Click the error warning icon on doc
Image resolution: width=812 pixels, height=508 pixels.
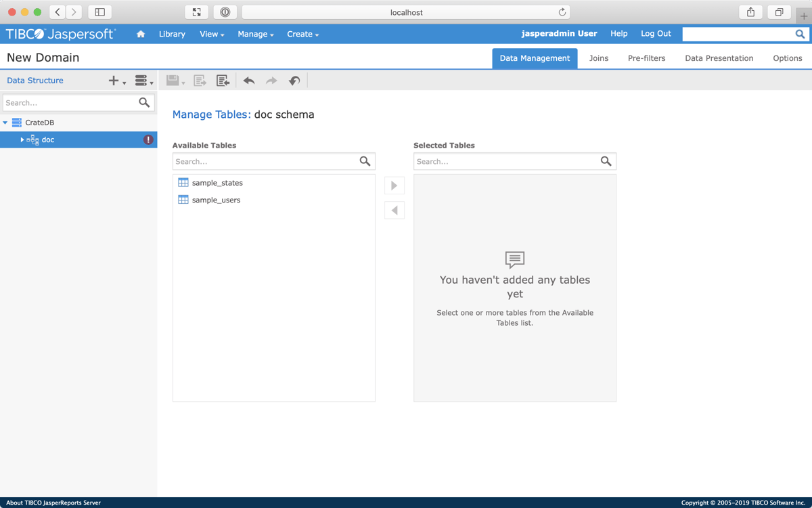(148, 140)
